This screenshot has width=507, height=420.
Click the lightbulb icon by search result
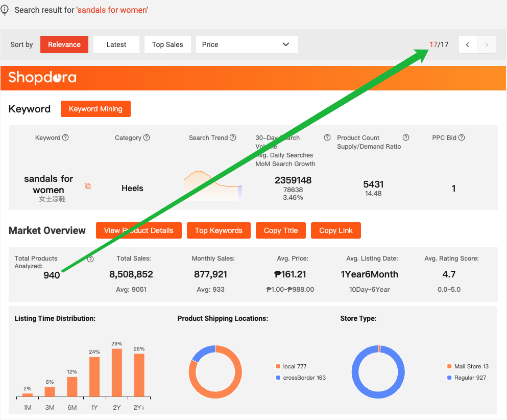(5, 10)
